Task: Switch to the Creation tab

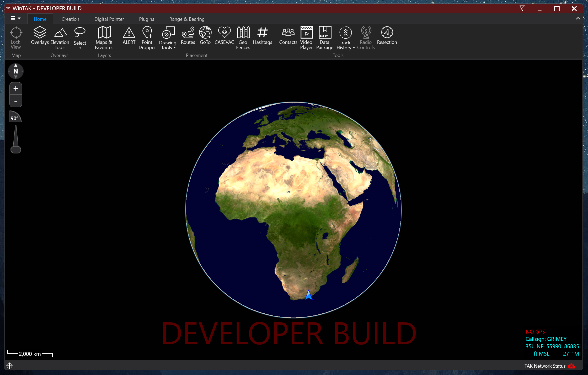Action: click(70, 19)
